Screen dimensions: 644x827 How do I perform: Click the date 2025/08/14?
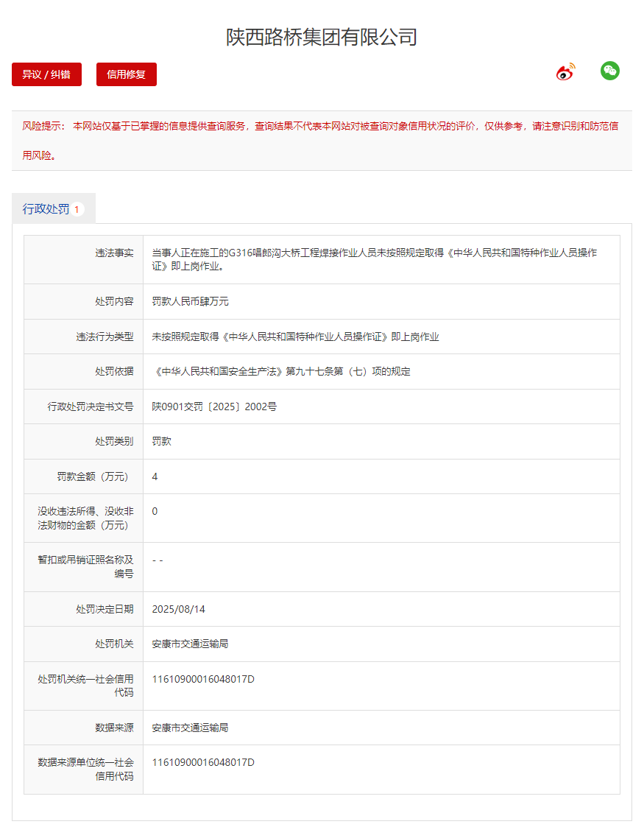point(178,609)
